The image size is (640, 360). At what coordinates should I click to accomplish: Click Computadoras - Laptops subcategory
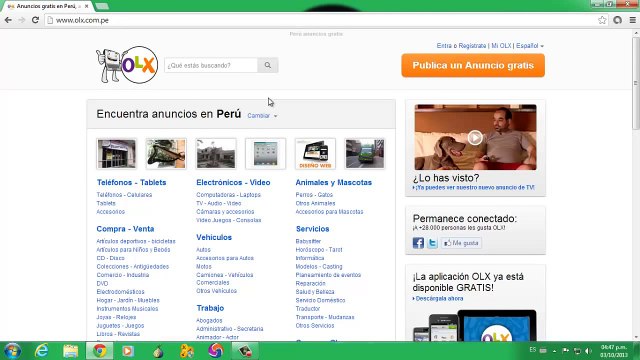pos(228,195)
